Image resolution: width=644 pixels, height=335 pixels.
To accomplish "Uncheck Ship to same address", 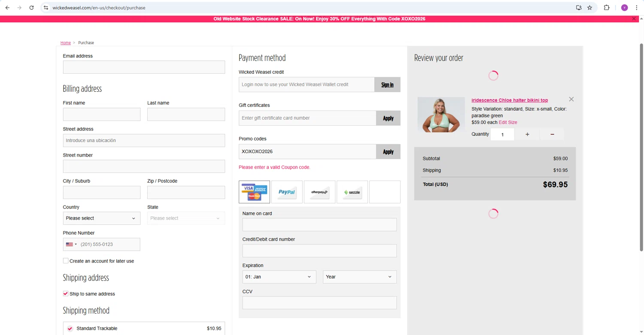I will tap(66, 294).
